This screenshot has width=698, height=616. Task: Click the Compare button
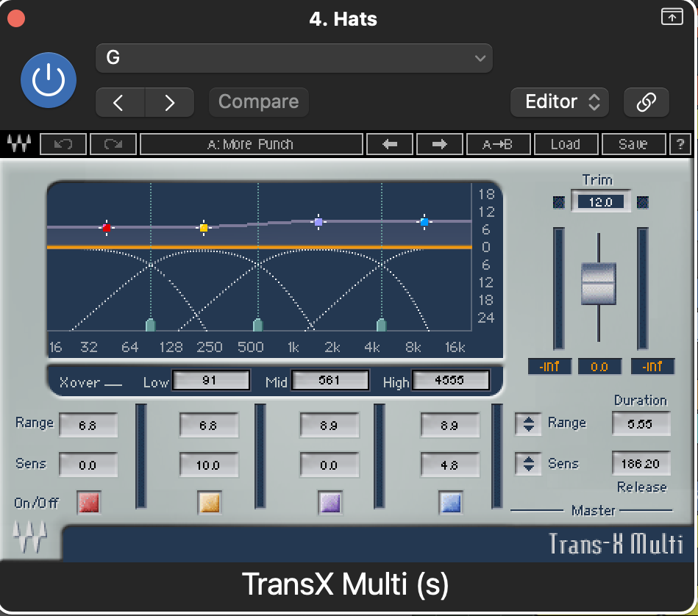point(258,102)
